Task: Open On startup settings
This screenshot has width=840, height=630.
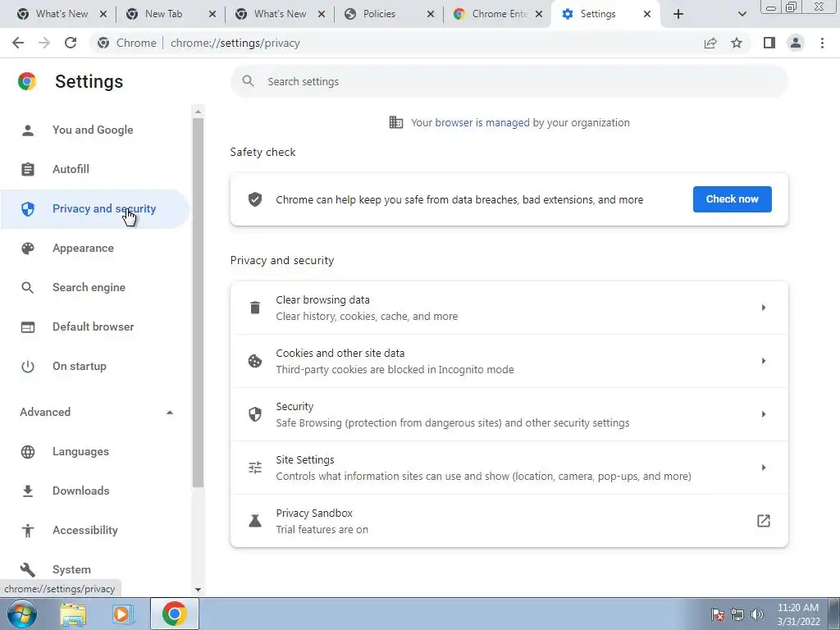Action: [x=94, y=367]
